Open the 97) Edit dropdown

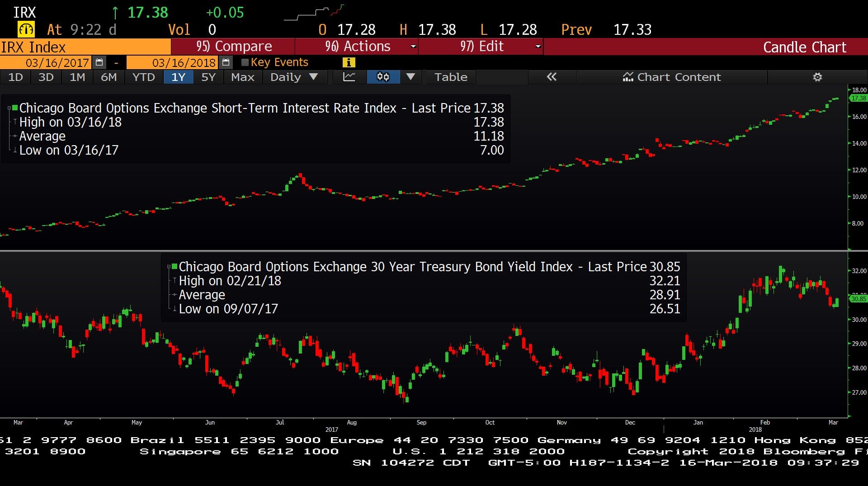[x=481, y=46]
